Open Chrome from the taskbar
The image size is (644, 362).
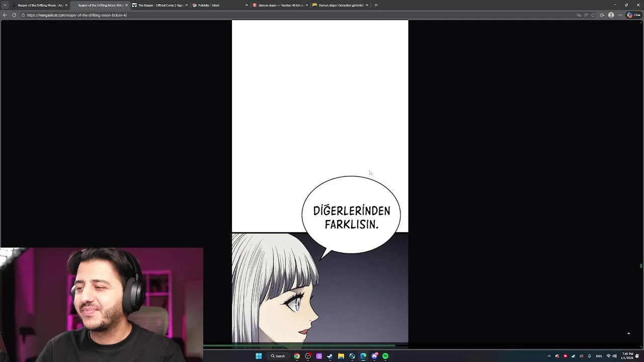click(x=297, y=356)
